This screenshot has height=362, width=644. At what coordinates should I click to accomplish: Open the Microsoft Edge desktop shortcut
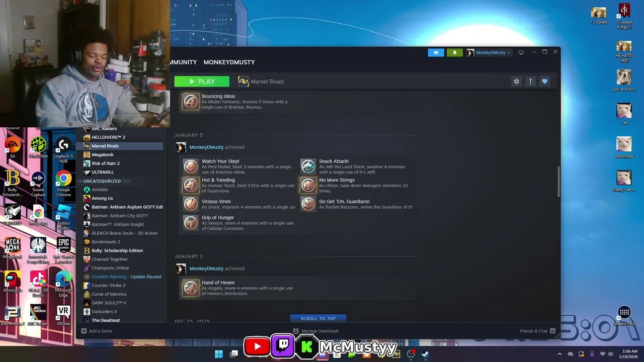pyautogui.click(x=63, y=284)
